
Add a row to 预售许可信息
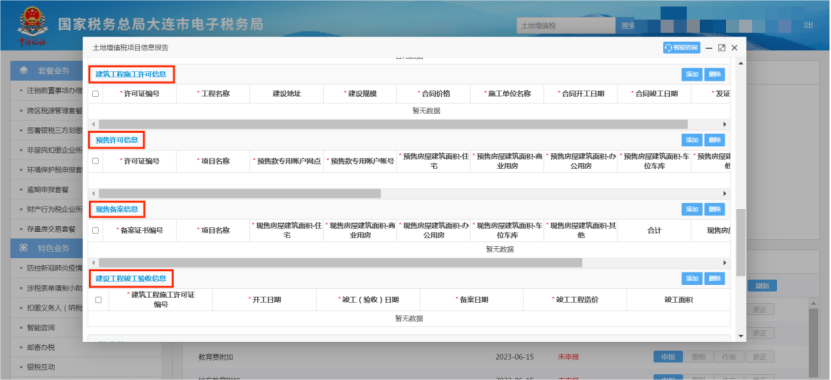[692, 140]
